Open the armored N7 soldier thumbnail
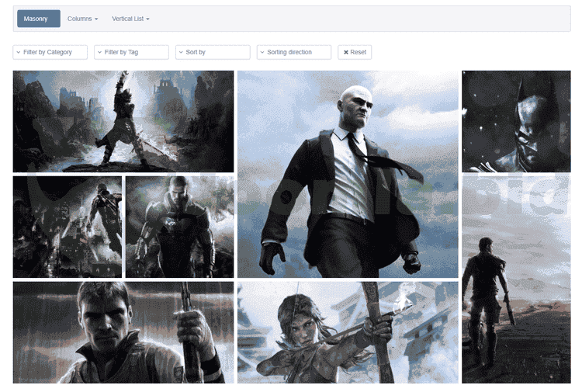Viewport: 582px width, 392px height. 180,227
